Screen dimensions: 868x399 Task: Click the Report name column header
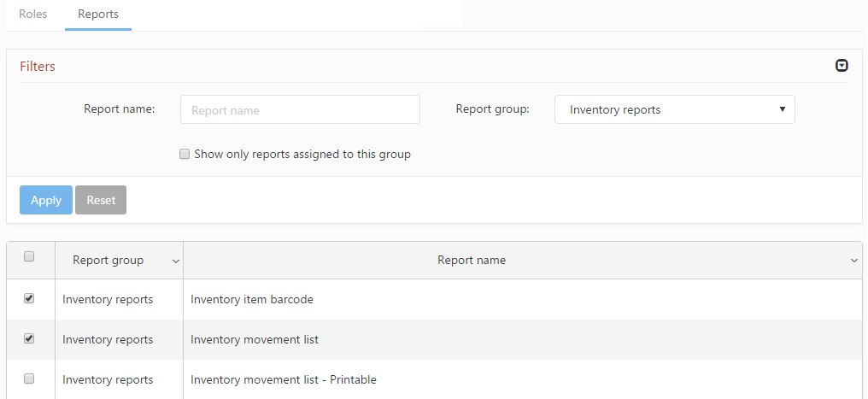click(x=472, y=260)
